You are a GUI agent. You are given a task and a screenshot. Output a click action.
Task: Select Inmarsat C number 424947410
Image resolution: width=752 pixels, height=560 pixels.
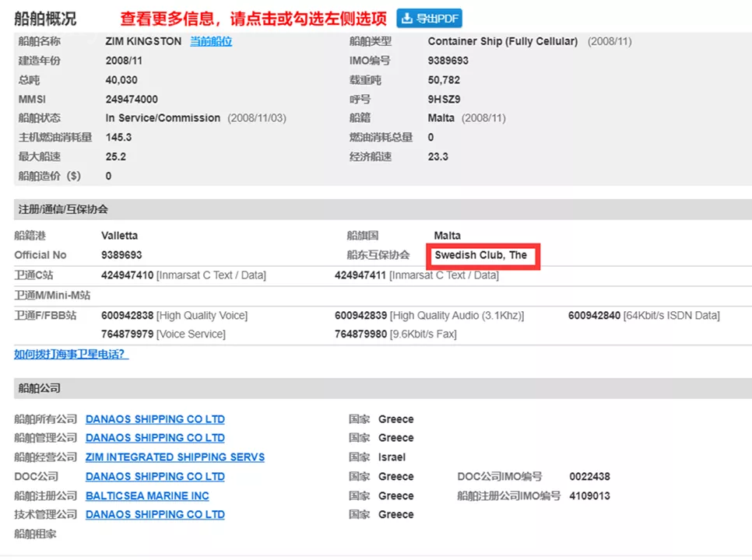coord(127,275)
